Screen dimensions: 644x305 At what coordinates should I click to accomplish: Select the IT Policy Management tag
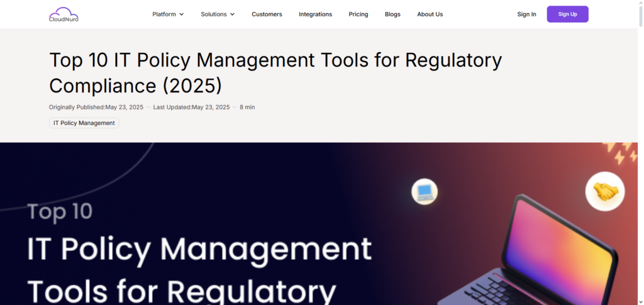[84, 123]
